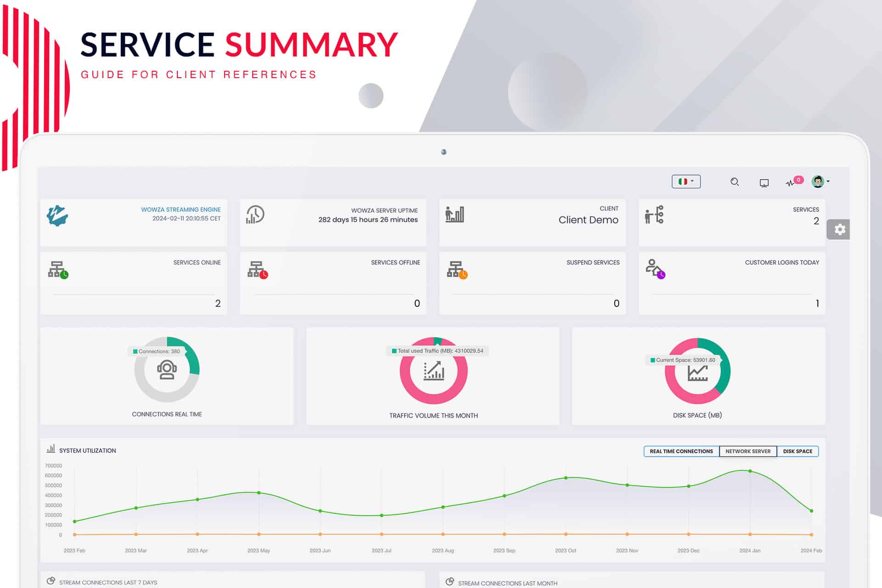Switch to NETWORK SERVER chart tab

[748, 452]
